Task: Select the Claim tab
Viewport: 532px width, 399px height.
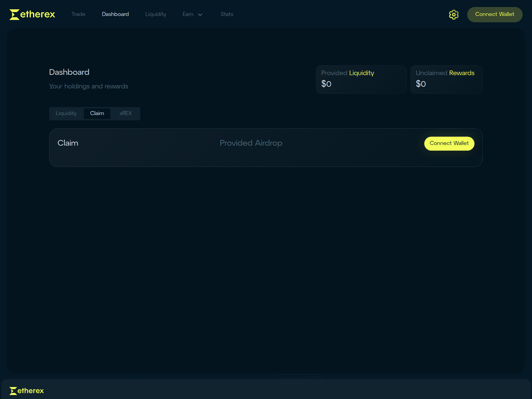Action: (x=97, y=113)
